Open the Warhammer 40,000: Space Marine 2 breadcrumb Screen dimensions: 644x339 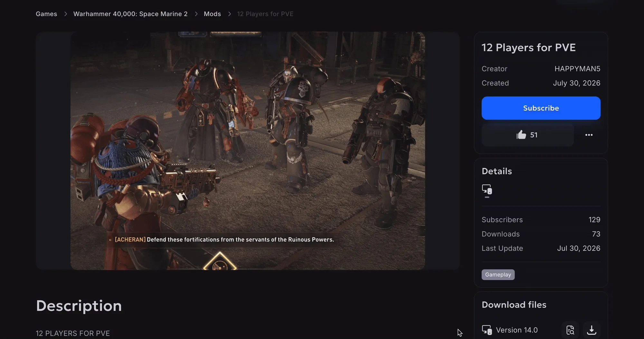pos(130,14)
